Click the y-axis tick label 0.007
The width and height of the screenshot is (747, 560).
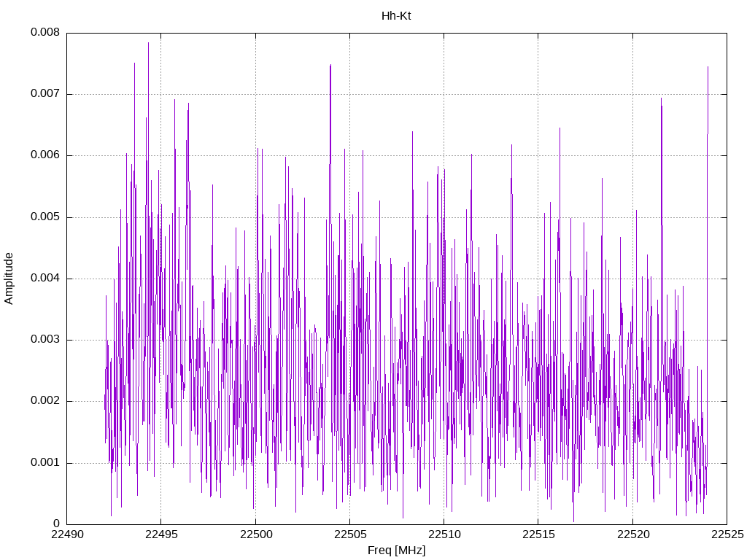pos(45,93)
